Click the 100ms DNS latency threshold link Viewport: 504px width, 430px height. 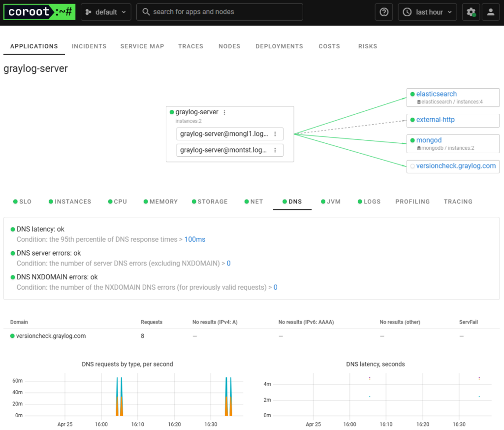(194, 239)
